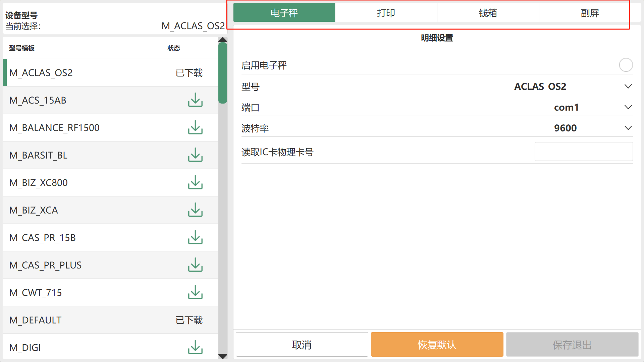Select the M_CWT_715 model name
The height and width of the screenshot is (362, 644).
[36, 293]
